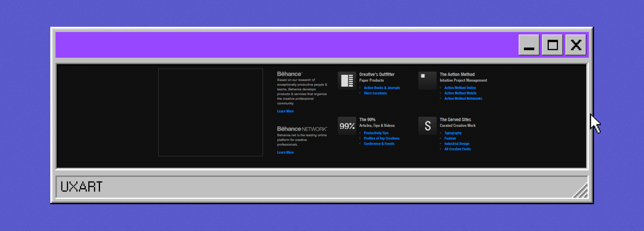
Task: Open Action Method Mobile link
Action: (460, 93)
